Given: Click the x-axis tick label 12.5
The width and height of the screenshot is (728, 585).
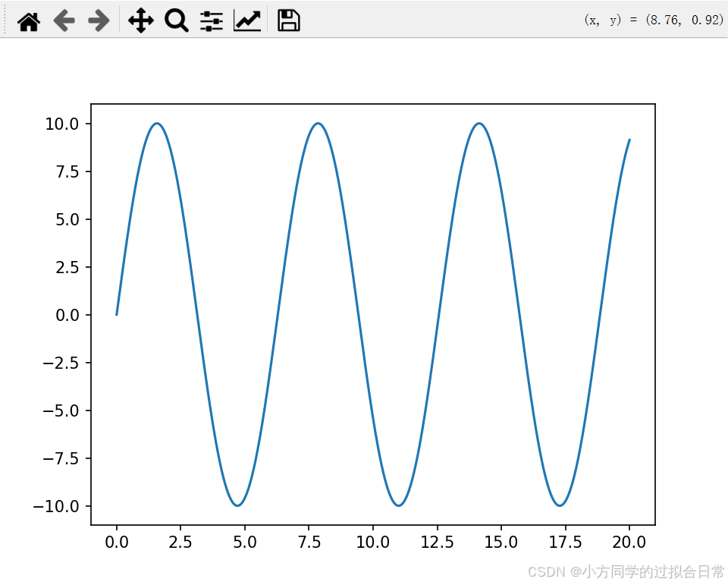Looking at the screenshot, I should coord(436,542).
